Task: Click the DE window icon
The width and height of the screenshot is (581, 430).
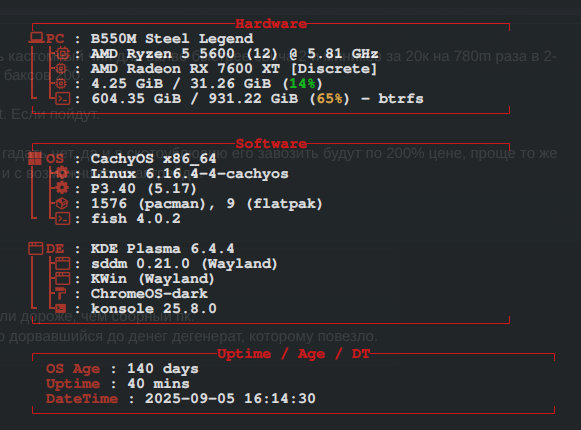Action: [36, 248]
